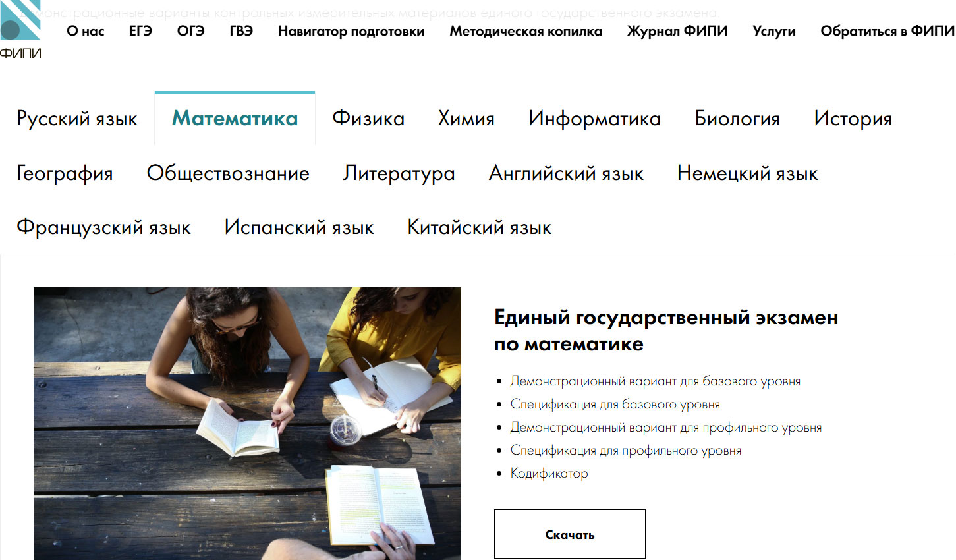The image size is (956, 560).
Task: Switch to the Информатика tab
Action: click(594, 119)
